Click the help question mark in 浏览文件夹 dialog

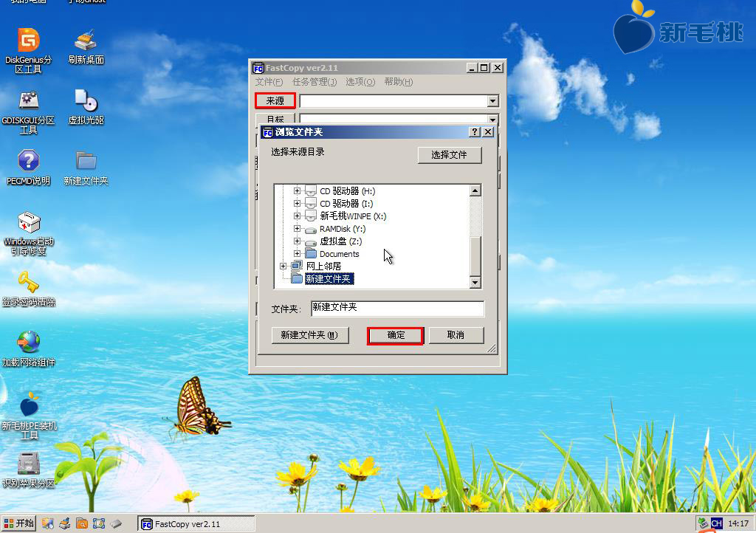pyautogui.click(x=475, y=132)
